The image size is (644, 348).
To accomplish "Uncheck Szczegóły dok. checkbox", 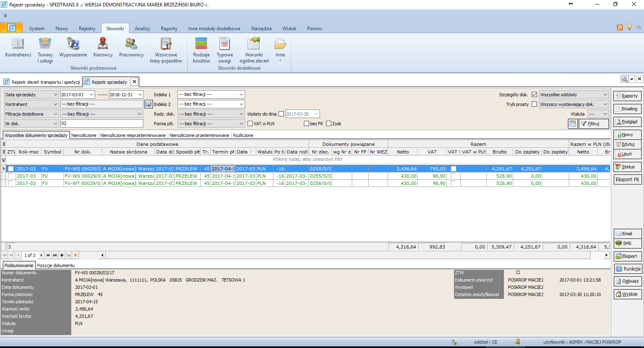I will point(534,95).
